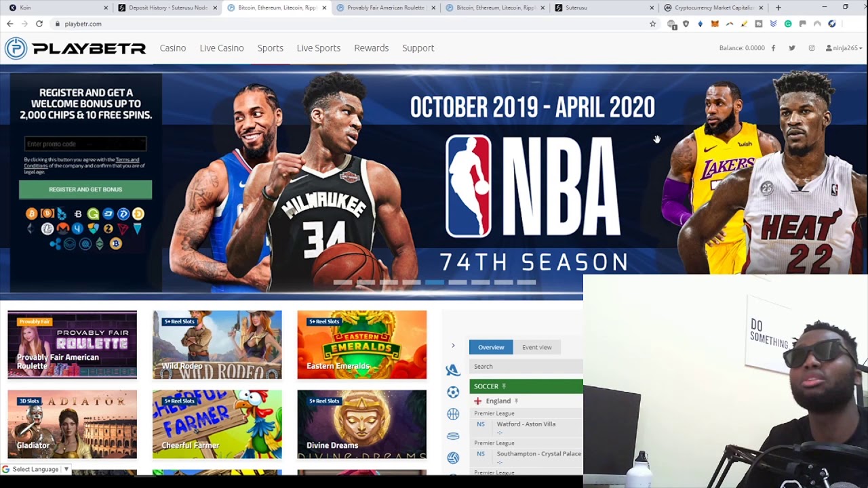Click the Verge coin icon
The height and width of the screenshot is (488, 868).
coord(137,228)
